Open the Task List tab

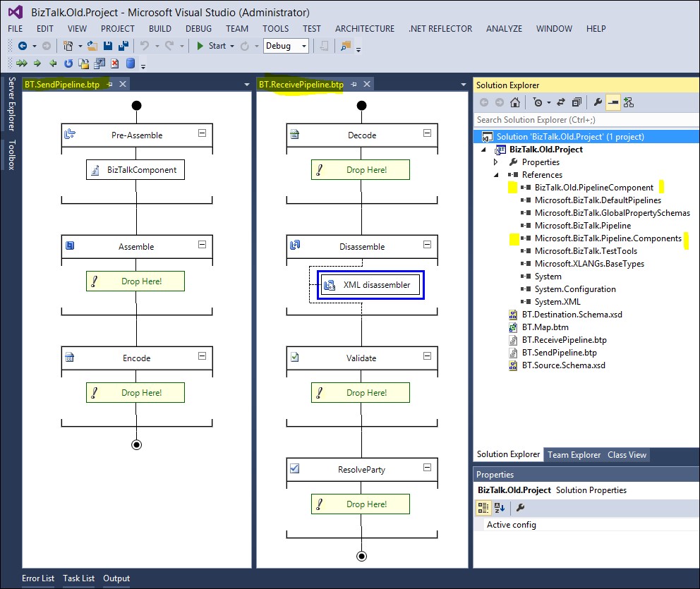click(x=78, y=578)
